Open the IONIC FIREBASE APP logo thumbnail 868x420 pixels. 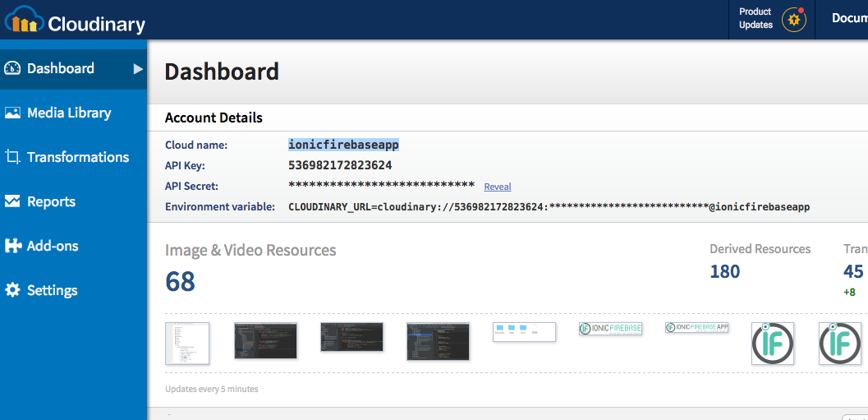[x=697, y=327]
